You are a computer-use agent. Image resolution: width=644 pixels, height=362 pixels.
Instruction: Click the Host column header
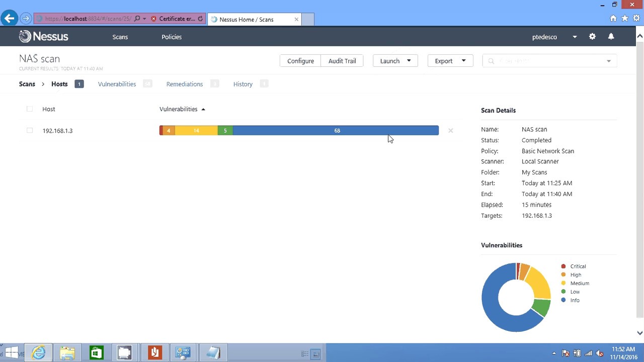click(x=49, y=109)
